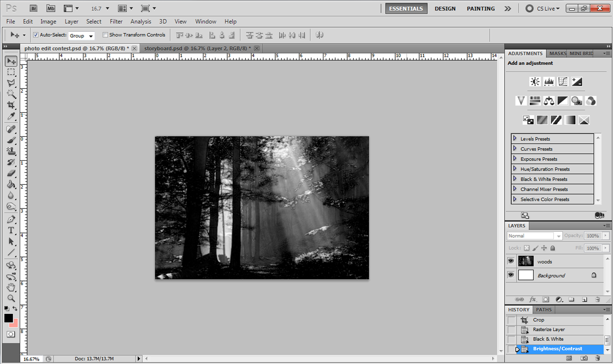Expand Curves Presets
The width and height of the screenshot is (613, 364).
515,149
